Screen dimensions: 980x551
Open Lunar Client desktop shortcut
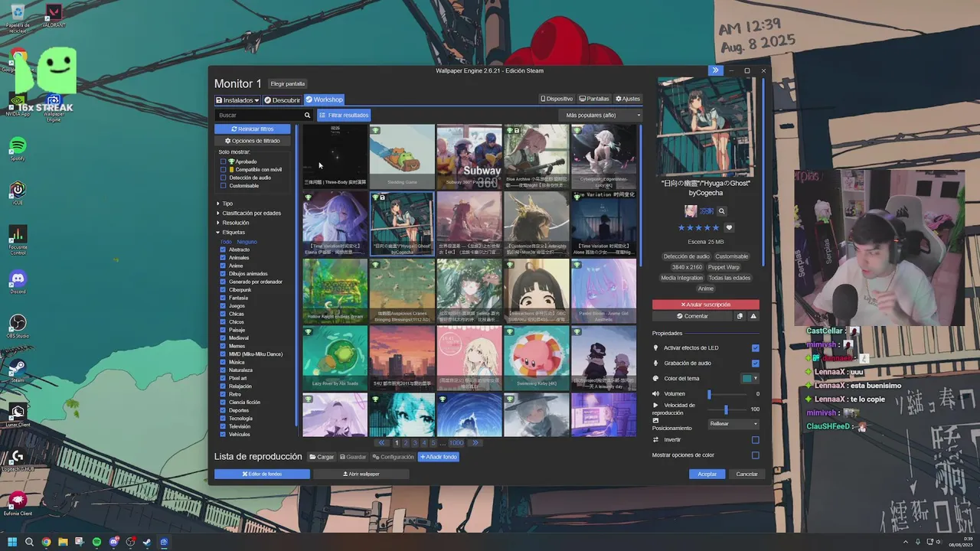click(x=18, y=414)
